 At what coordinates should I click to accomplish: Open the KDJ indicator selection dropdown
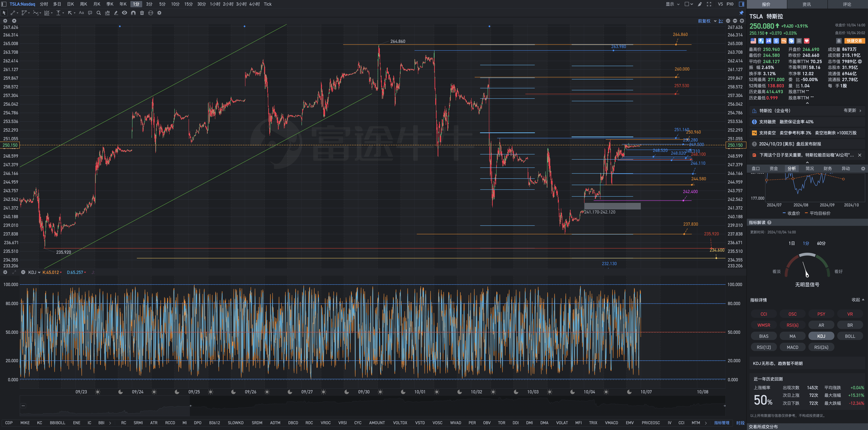34,272
